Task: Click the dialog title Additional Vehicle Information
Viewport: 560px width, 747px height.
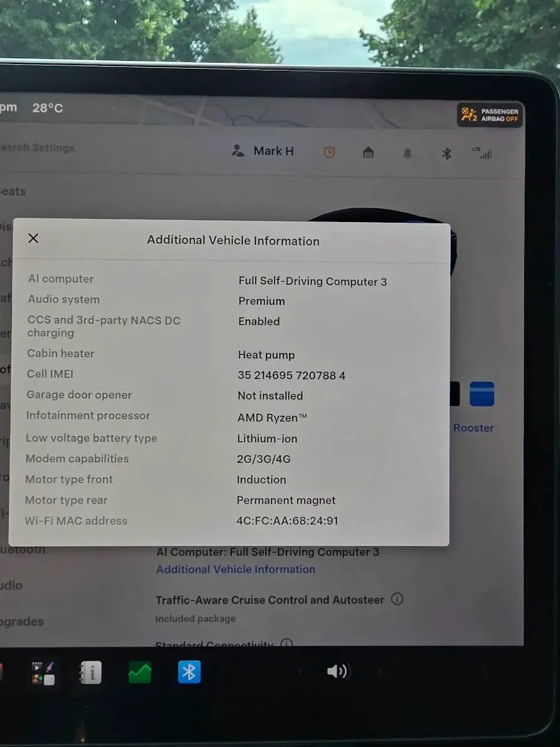Action: click(x=233, y=241)
